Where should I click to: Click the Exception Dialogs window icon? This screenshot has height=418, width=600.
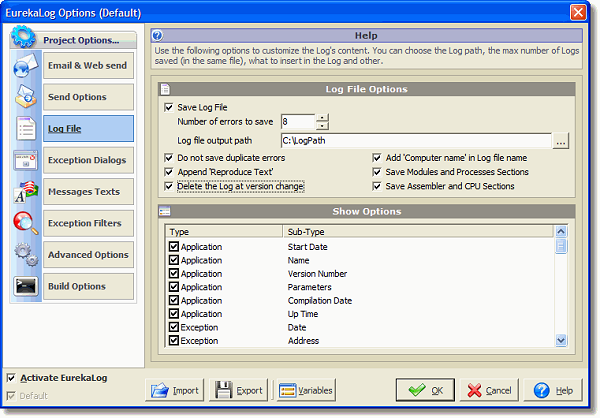click(26, 160)
